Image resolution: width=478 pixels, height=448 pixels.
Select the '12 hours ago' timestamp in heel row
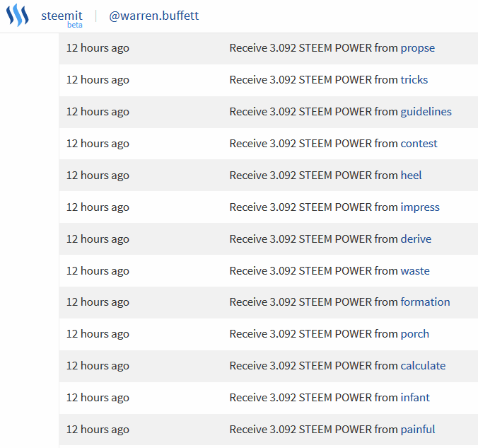pos(98,176)
